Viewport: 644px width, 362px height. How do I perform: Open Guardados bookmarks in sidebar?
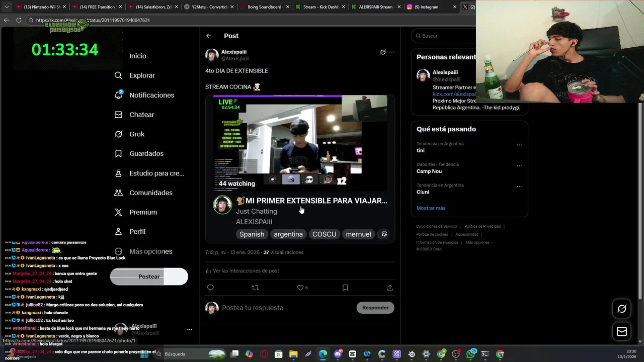(x=139, y=153)
